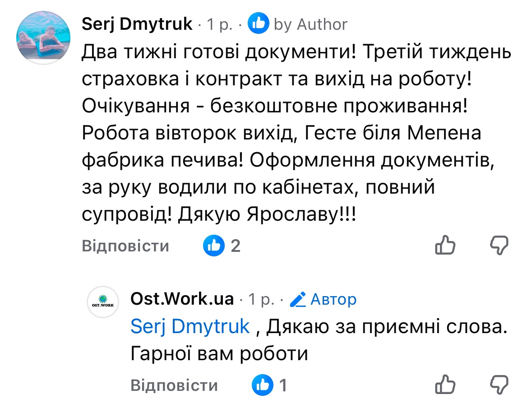Viewport: 532px width, 399px height.
Task: Click the Serj Dmytruk author name
Action: coord(137,24)
